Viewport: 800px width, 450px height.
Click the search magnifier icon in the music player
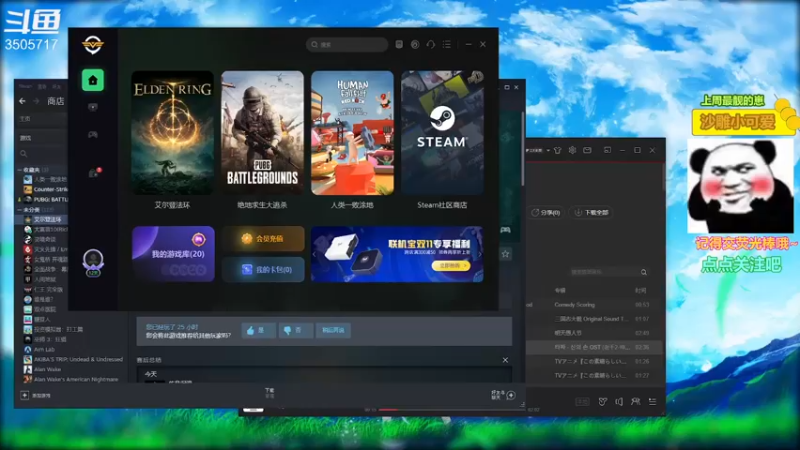point(644,272)
